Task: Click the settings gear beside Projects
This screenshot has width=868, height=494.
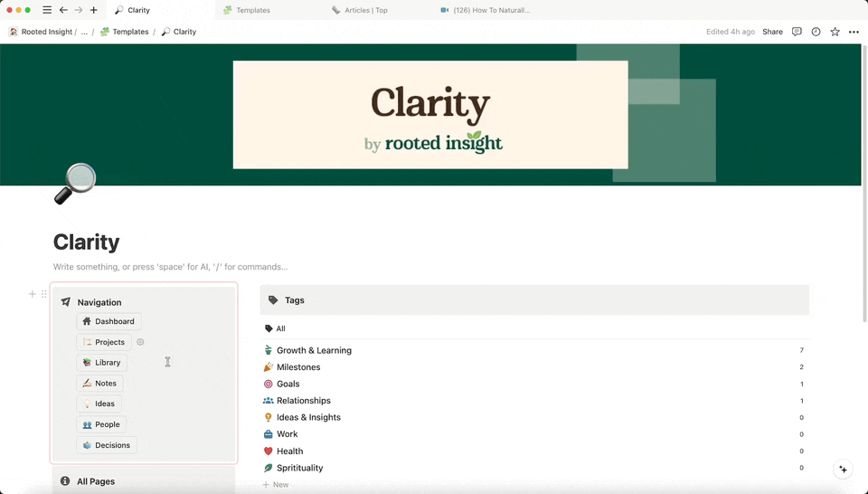Action: [140, 342]
